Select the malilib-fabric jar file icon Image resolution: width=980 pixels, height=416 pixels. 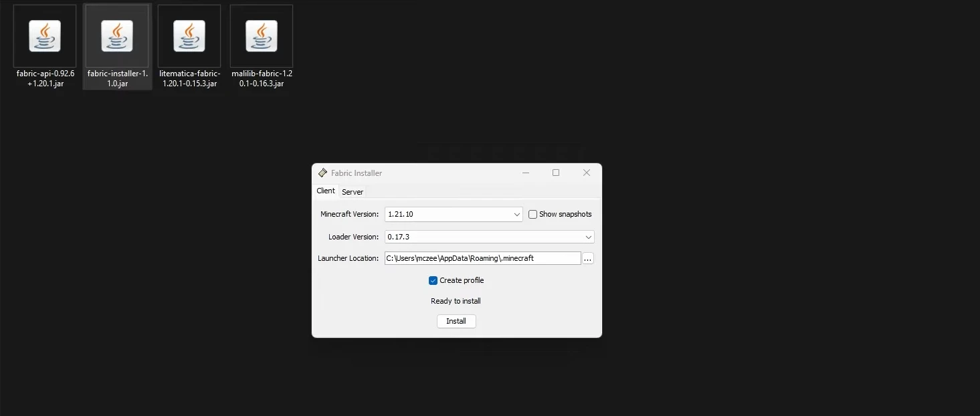tap(262, 36)
